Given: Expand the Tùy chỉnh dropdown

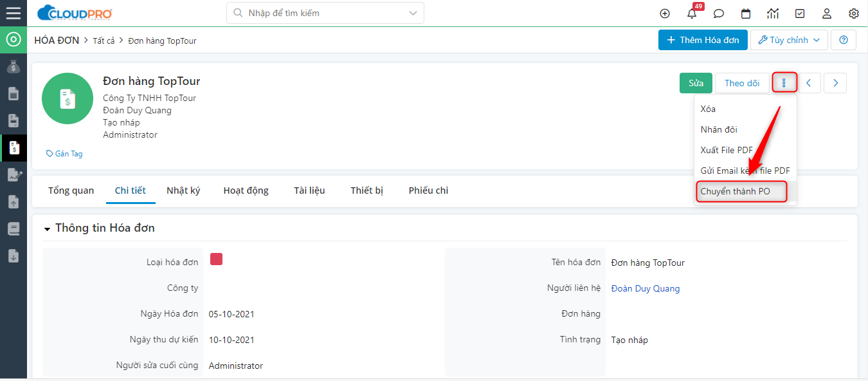Looking at the screenshot, I should (x=789, y=40).
